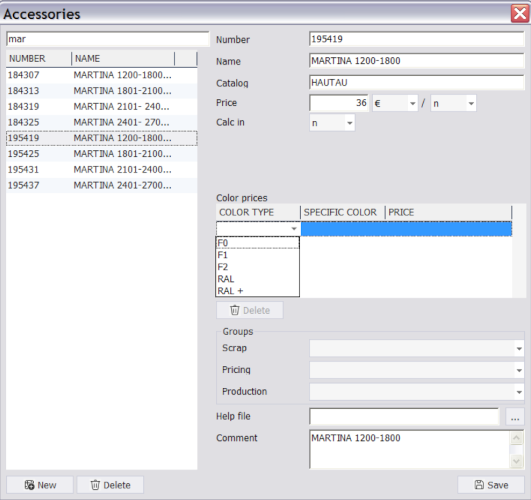This screenshot has width=531, height=500.
Task: Close the Accessories window
Action: click(x=520, y=14)
